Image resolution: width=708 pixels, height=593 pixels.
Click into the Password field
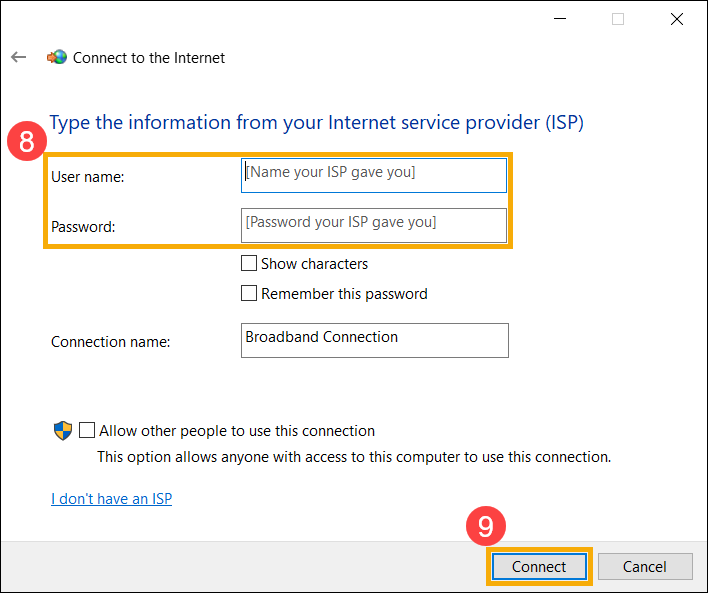point(374,225)
